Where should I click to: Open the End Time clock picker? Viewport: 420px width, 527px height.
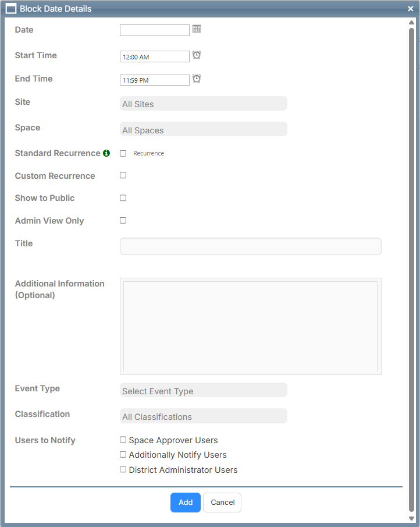[x=197, y=79]
